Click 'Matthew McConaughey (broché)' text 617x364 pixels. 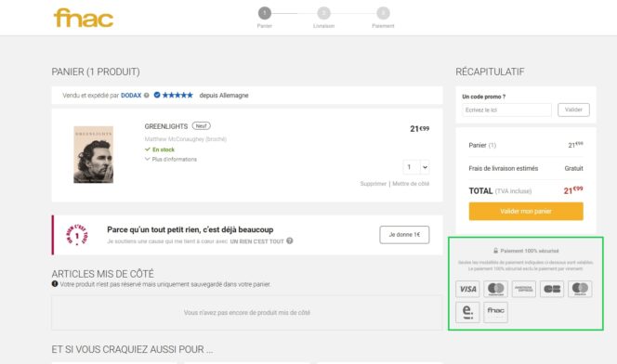pyautogui.click(x=185, y=139)
